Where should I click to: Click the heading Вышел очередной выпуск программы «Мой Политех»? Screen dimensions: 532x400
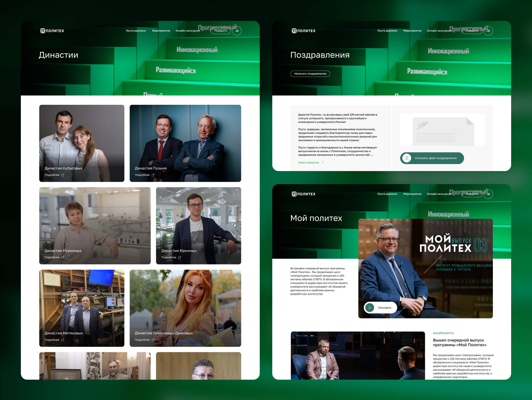(x=460, y=342)
